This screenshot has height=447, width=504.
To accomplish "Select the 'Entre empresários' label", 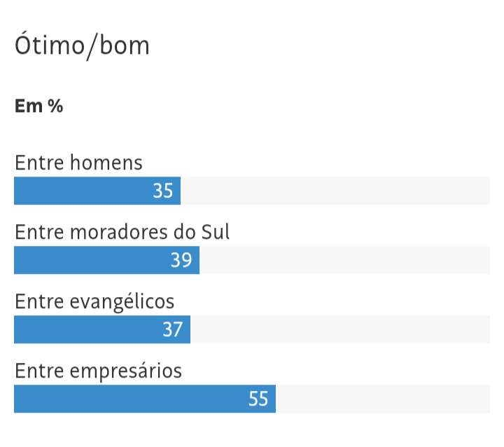I will (x=98, y=371).
